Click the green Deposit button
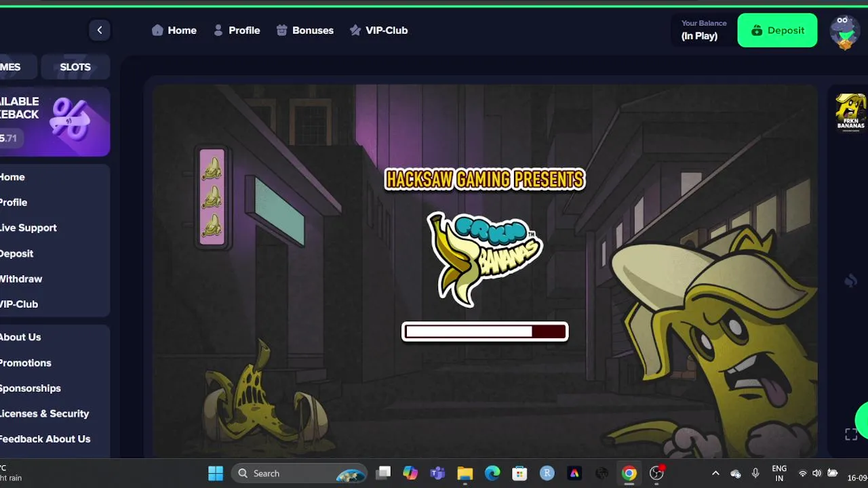Viewport: 868px width, 488px height. (777, 30)
